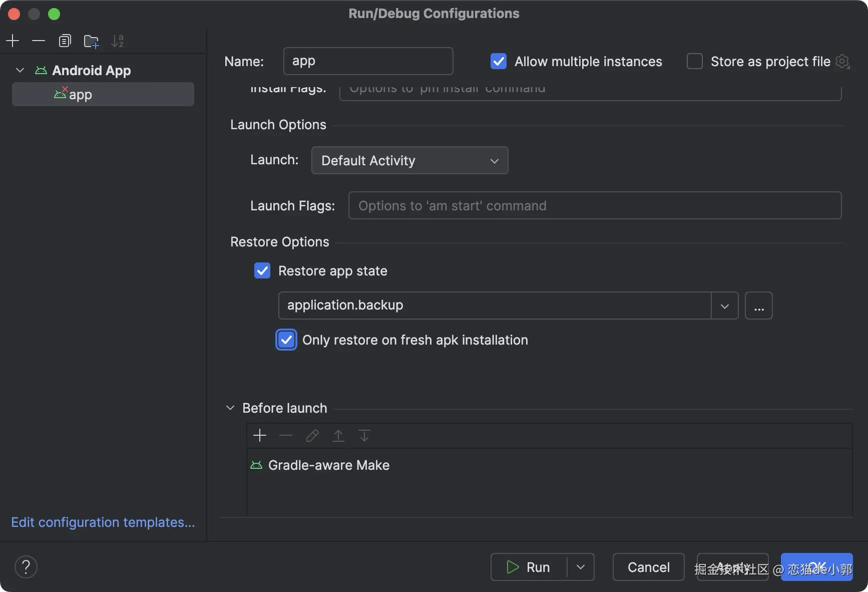The image size is (868, 592).
Task: Click the Sort Configurations alphabetically icon
Action: point(117,41)
